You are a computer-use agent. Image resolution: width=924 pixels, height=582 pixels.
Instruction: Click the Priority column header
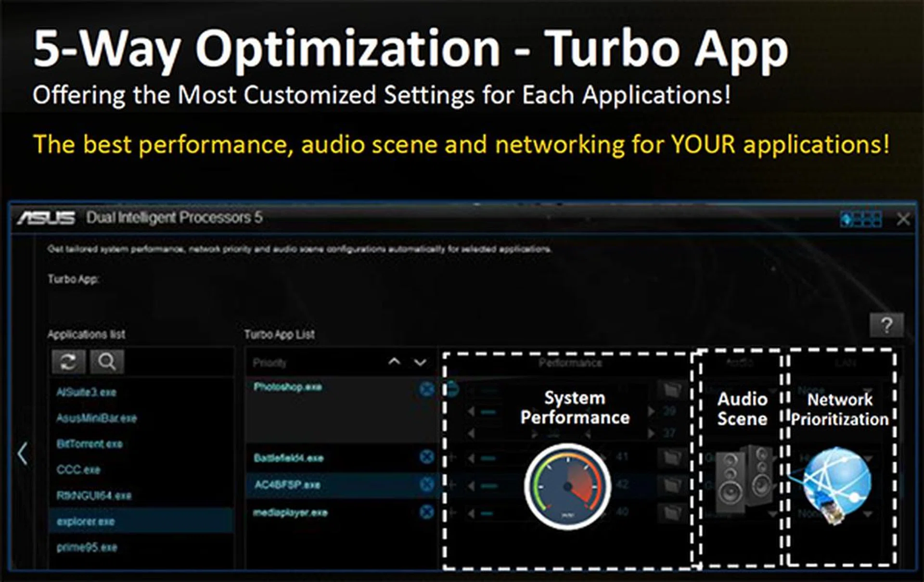tap(269, 363)
